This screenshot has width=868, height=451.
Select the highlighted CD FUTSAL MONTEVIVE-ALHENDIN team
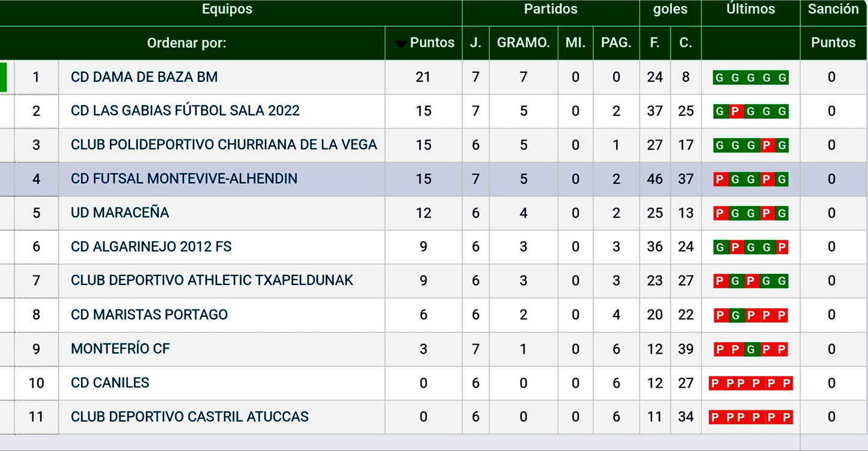point(184,179)
